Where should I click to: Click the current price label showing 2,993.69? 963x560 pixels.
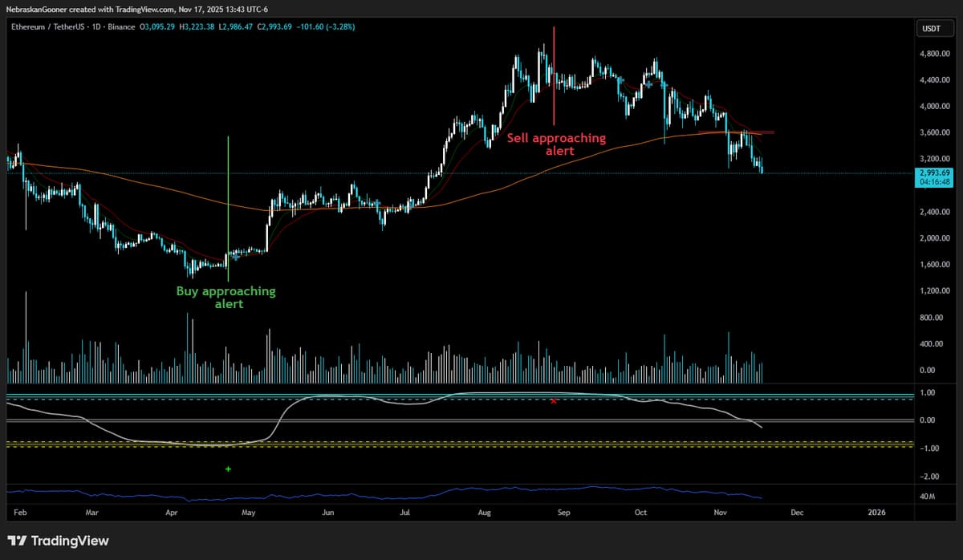click(933, 172)
